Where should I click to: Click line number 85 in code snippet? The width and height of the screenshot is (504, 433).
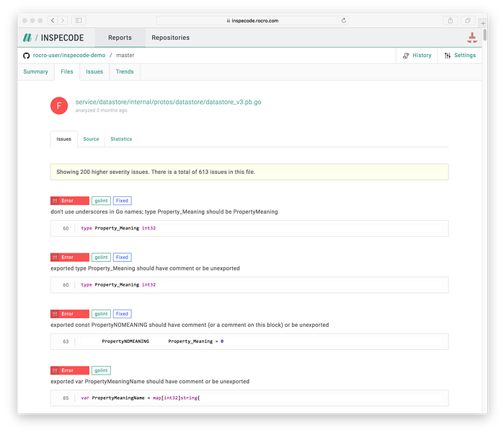click(x=66, y=398)
